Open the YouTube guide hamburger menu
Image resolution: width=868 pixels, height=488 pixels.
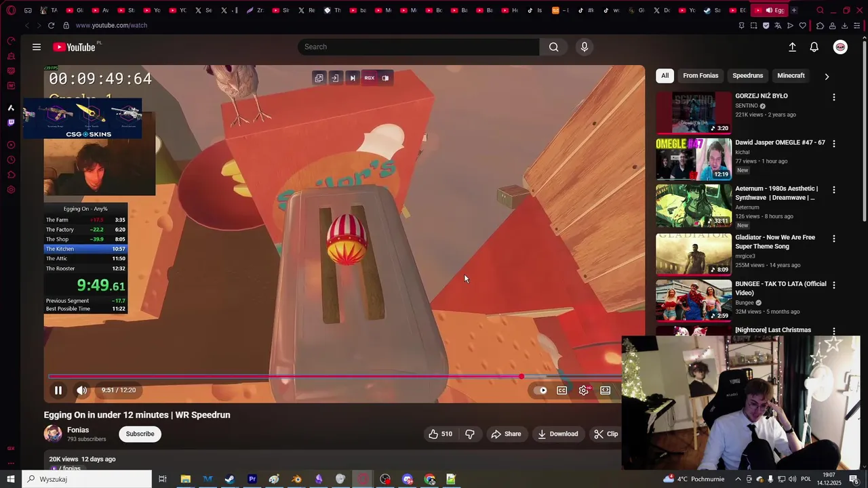[x=37, y=47]
